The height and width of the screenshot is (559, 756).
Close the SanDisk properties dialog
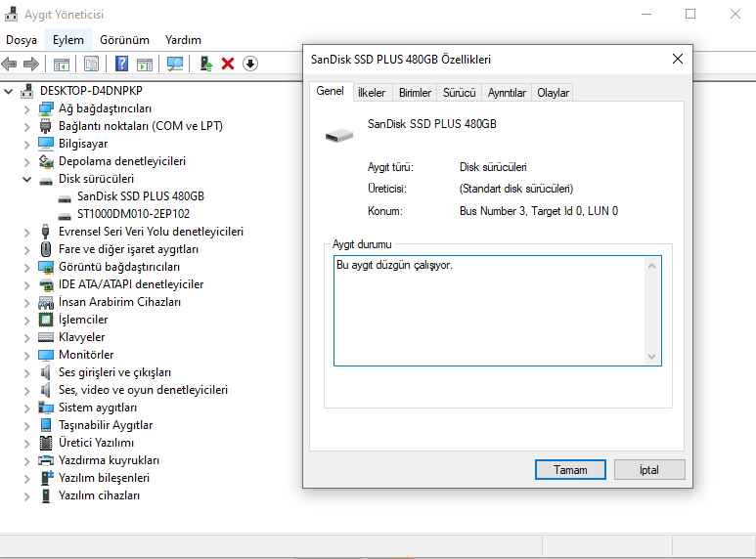[x=678, y=59]
